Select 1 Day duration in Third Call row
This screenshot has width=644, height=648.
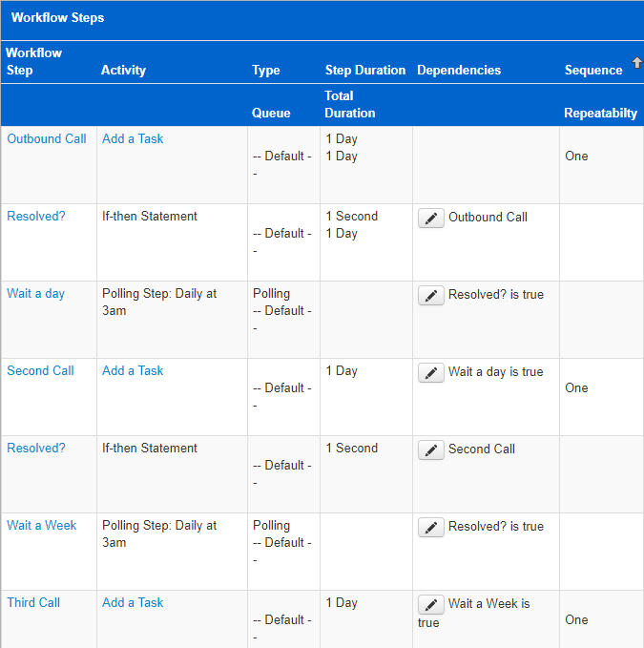(x=342, y=602)
